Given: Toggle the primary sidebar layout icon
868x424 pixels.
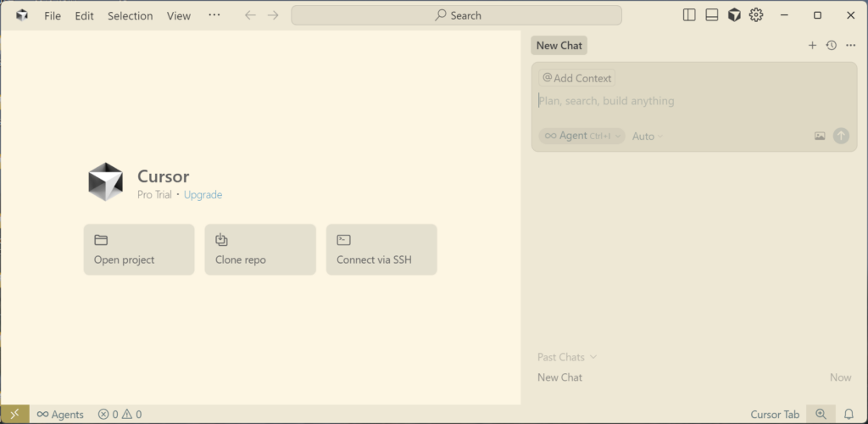Looking at the screenshot, I should 689,15.
